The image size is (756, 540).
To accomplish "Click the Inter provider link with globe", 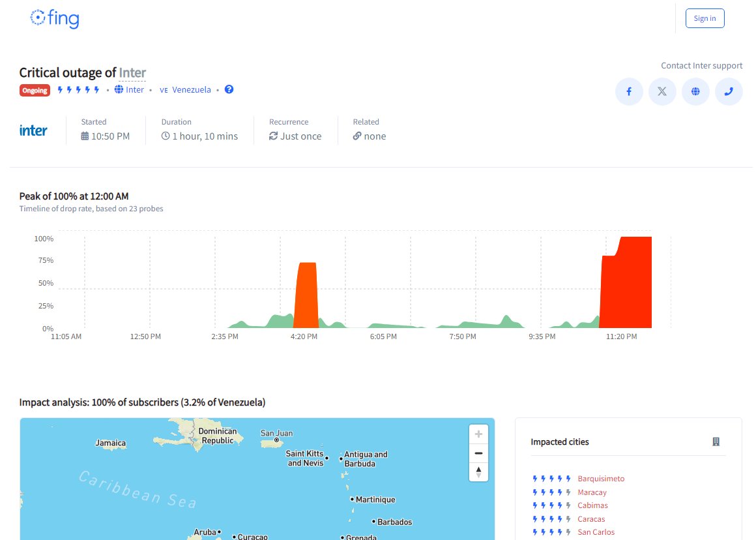I will (129, 90).
